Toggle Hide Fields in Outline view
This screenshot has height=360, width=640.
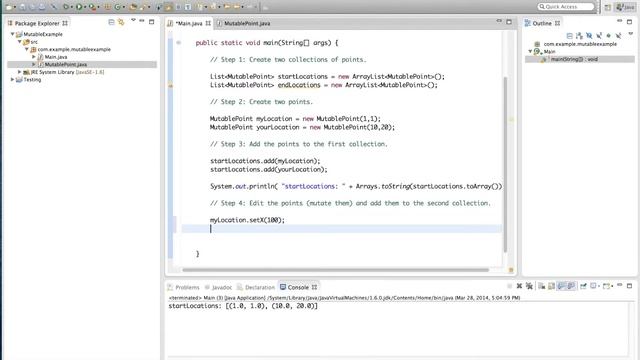(589, 36)
